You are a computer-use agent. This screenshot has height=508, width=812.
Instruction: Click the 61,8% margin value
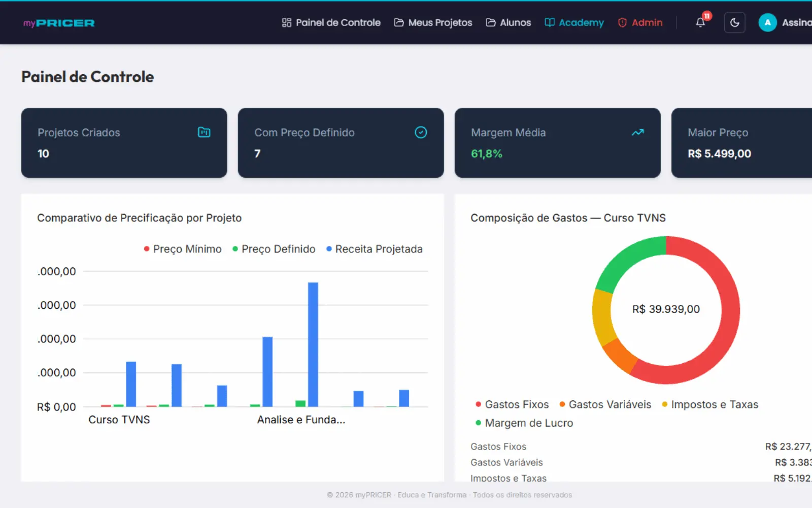[x=487, y=153]
